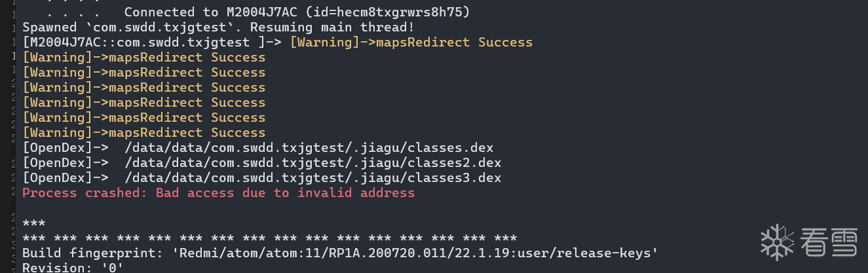Click the first mapsRedirect Success warning
868x273 pixels.
point(411,43)
